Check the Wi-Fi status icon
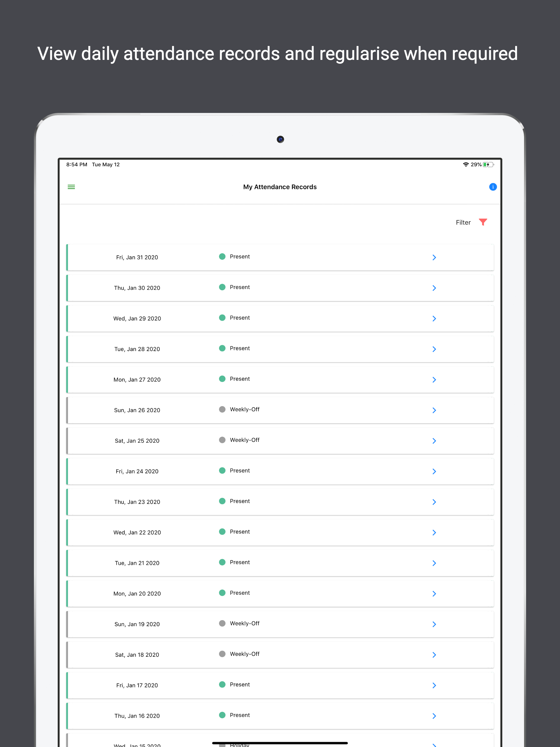This screenshot has height=747, width=560. coord(466,164)
